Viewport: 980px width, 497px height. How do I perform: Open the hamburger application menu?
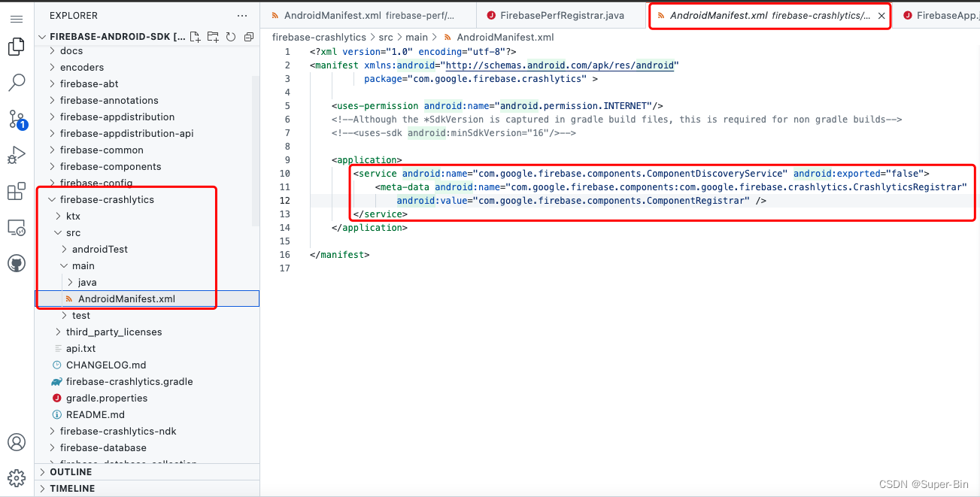coord(17,18)
